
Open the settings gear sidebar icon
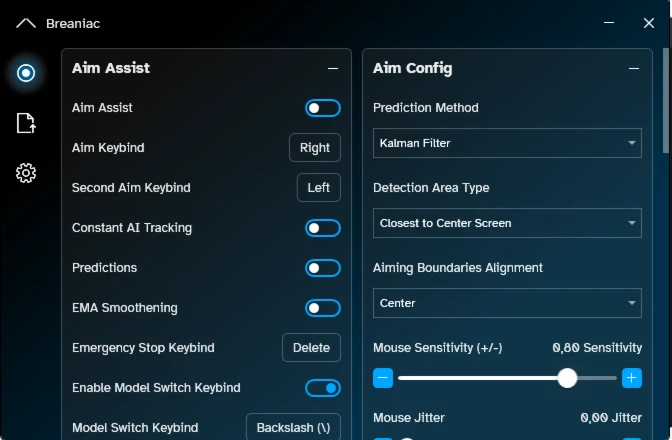click(x=26, y=173)
